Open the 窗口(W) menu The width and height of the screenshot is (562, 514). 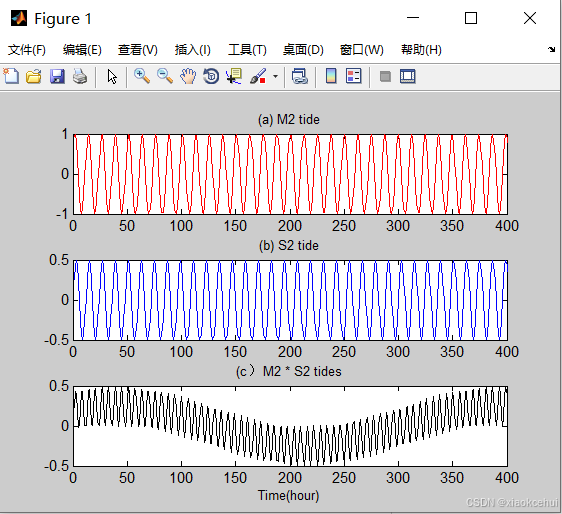pyautogui.click(x=362, y=49)
